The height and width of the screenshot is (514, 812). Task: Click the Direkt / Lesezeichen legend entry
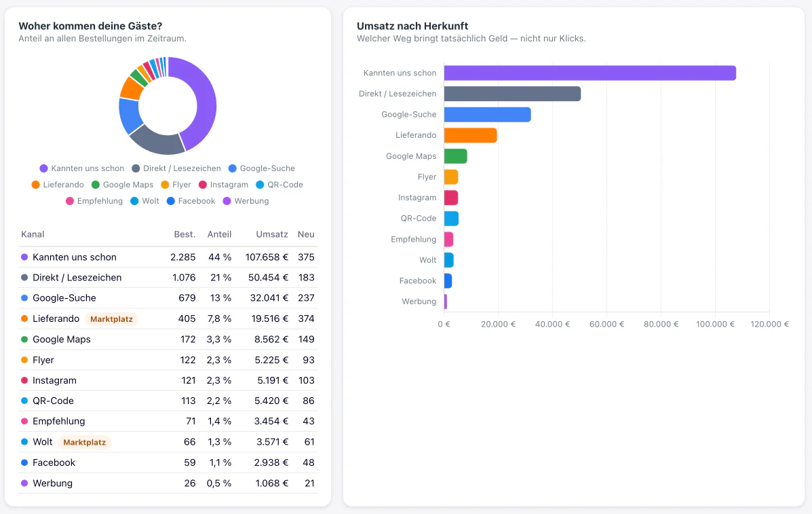(176, 168)
